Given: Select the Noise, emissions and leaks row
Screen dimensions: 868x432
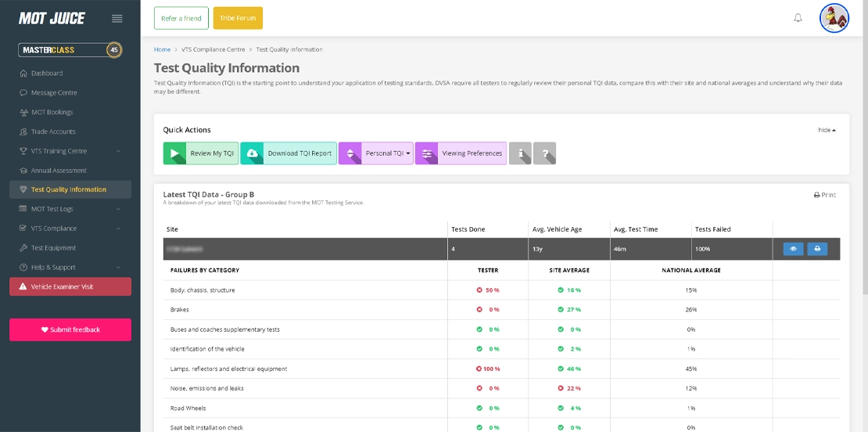Looking at the screenshot, I should tap(207, 388).
